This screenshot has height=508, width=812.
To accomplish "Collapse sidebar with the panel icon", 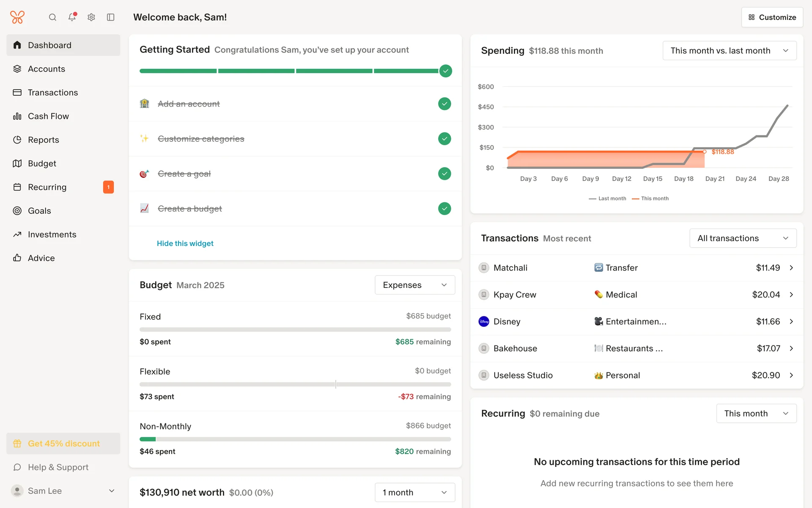I will [111, 17].
